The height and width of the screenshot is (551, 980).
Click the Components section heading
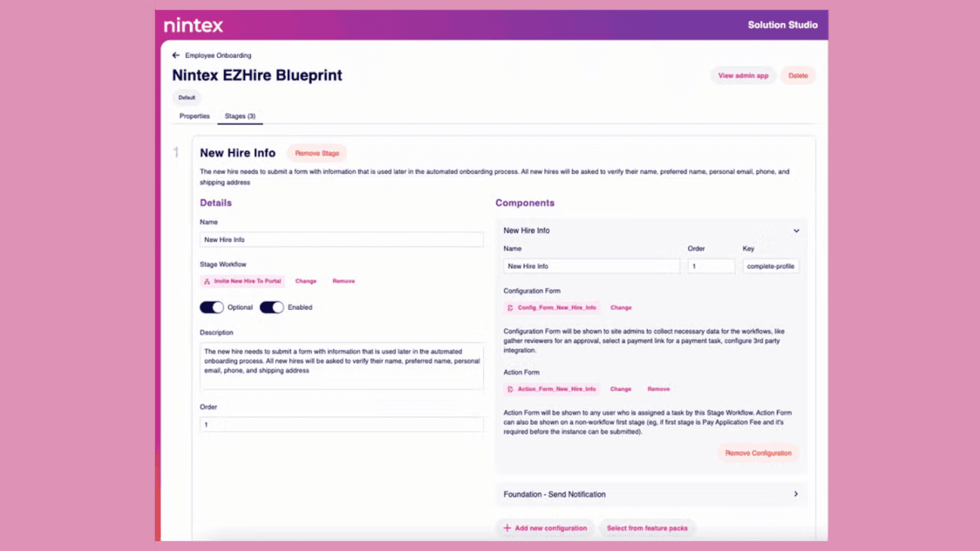pyautogui.click(x=525, y=203)
